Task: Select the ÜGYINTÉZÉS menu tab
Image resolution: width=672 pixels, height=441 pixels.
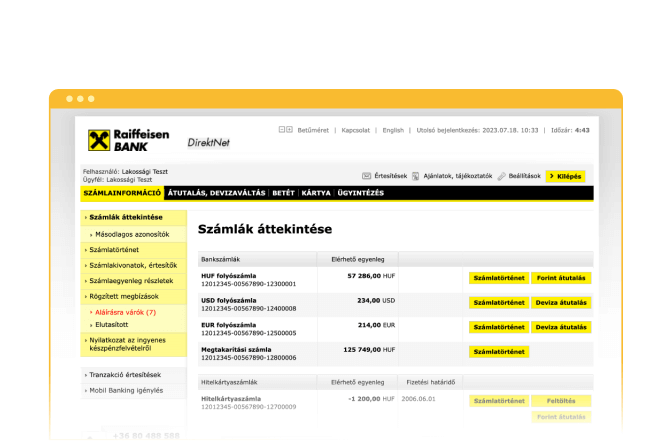Action: [x=361, y=192]
